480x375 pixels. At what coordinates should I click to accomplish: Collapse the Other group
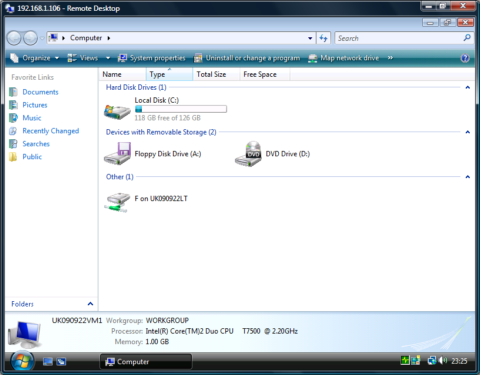468,177
